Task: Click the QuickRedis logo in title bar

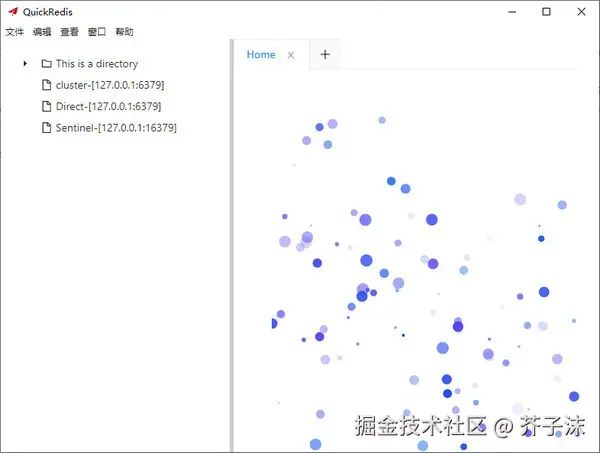Action: tap(12, 12)
